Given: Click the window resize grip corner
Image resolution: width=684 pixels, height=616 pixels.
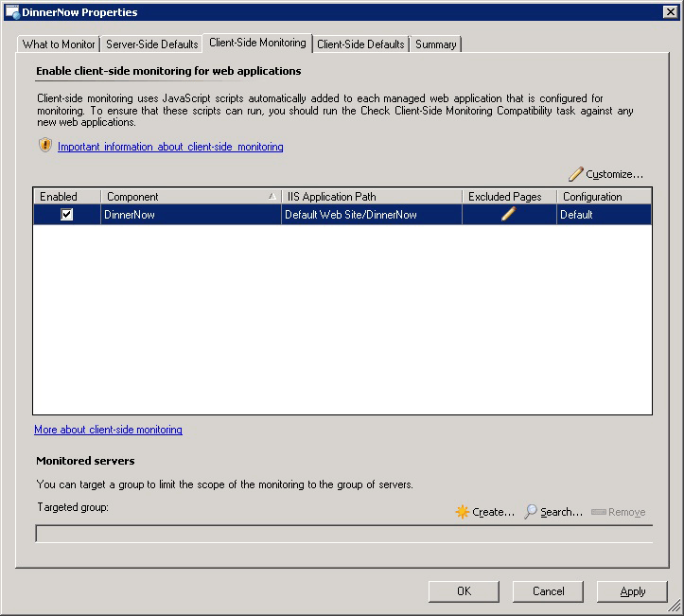Looking at the screenshot, I should point(674,607).
